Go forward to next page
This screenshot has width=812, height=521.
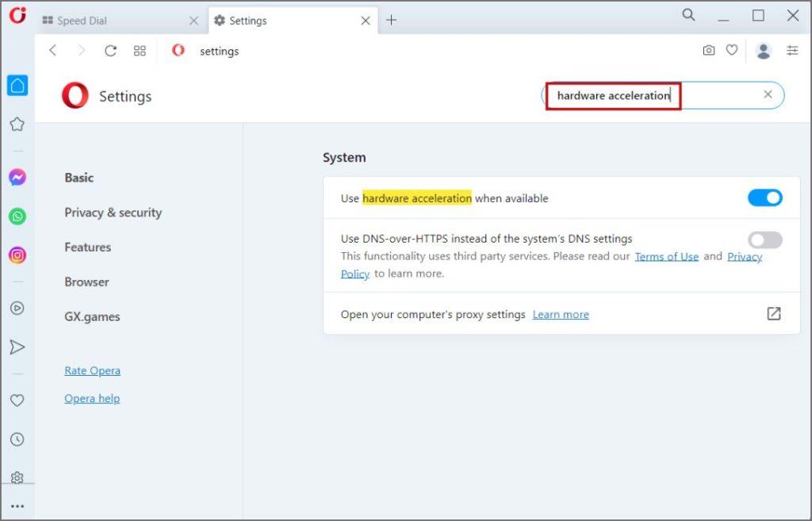[x=82, y=50]
